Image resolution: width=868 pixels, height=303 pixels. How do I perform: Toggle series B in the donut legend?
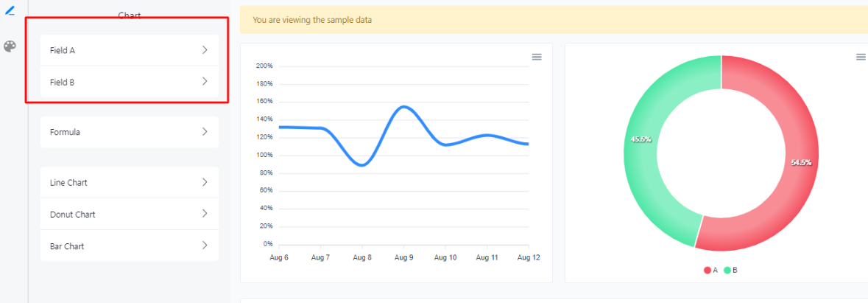tap(730, 271)
